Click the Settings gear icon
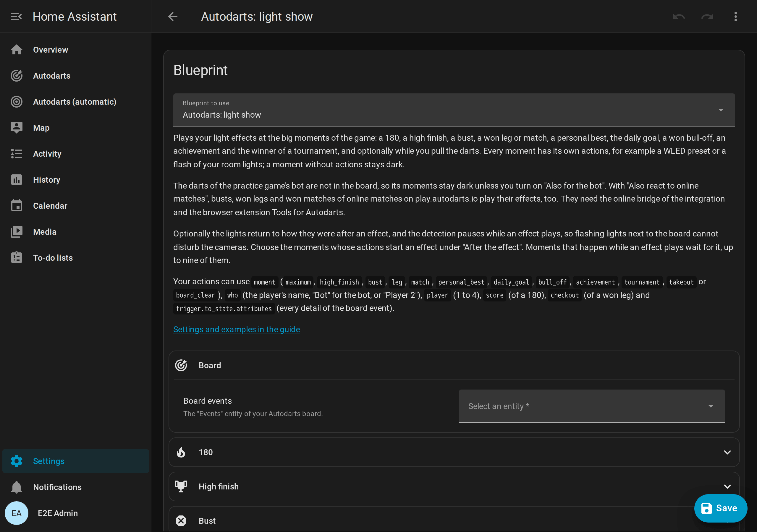 tap(17, 461)
